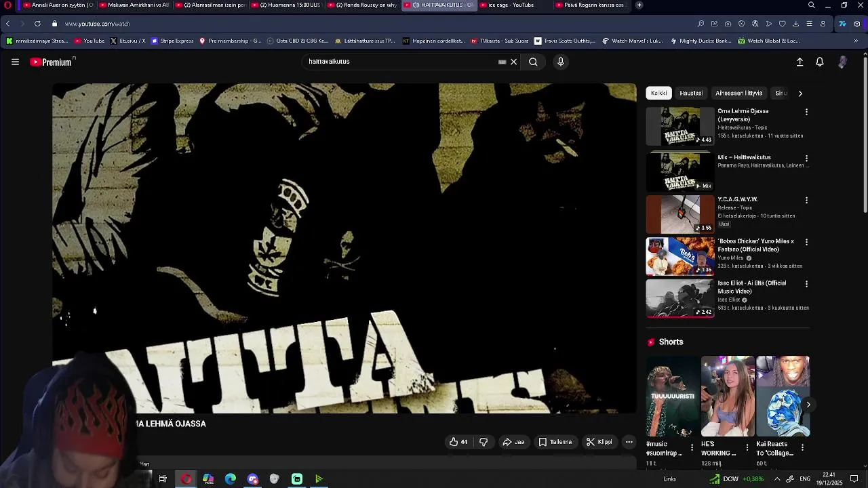Open the Opera menu logo

(x=7, y=5)
